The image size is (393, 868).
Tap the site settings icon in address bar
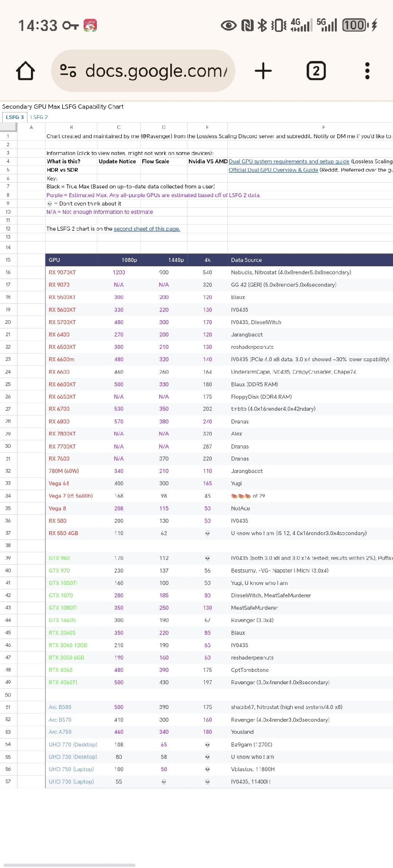[x=68, y=71]
